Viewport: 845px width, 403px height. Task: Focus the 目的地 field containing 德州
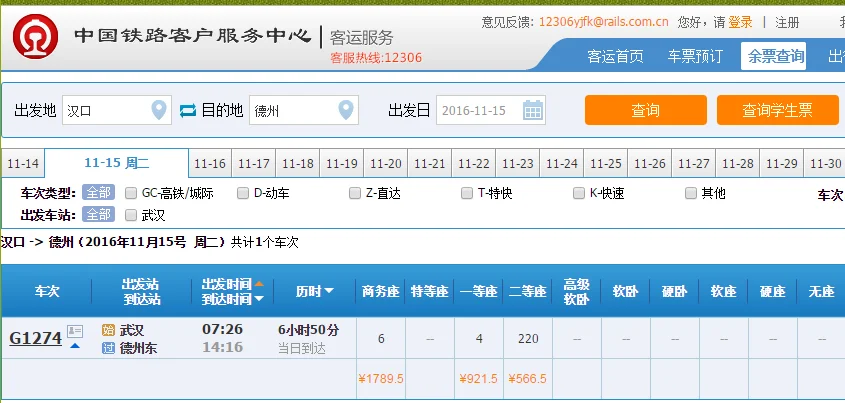pyautogui.click(x=304, y=110)
